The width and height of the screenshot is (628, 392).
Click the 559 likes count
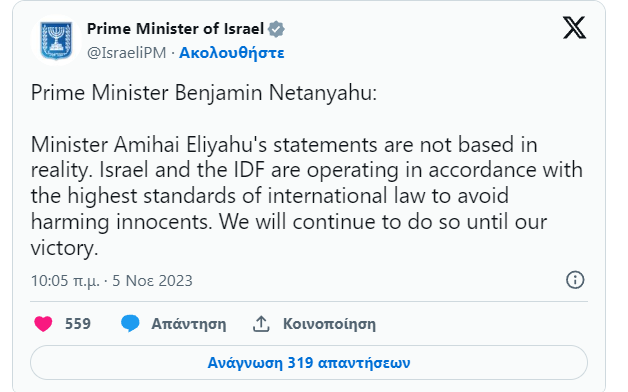click(x=78, y=324)
